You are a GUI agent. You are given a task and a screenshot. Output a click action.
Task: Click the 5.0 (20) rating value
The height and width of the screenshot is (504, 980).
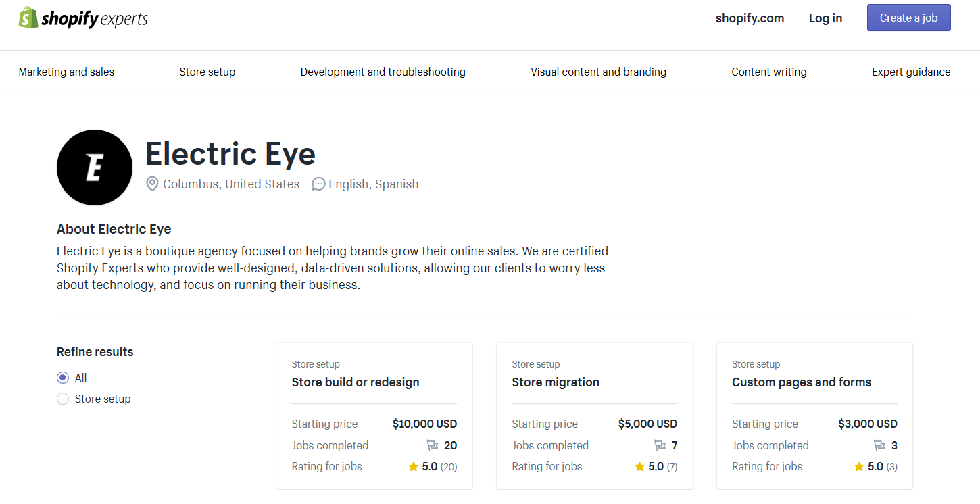(x=439, y=466)
